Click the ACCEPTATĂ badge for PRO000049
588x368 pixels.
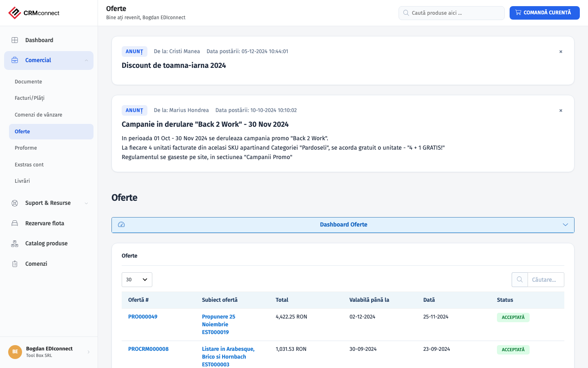513,317
